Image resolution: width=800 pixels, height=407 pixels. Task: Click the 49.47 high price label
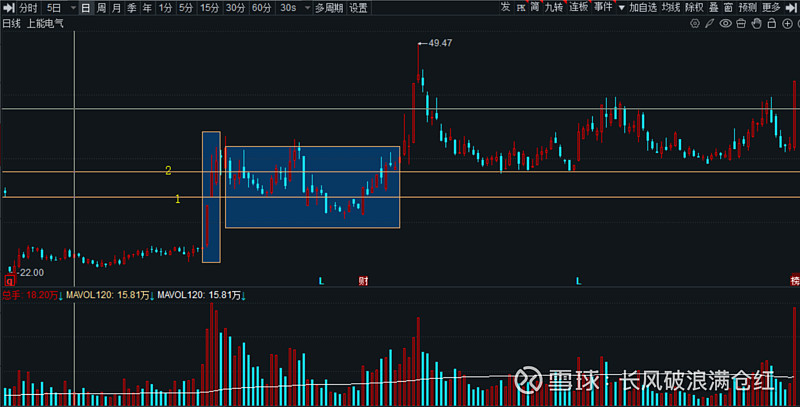click(440, 43)
